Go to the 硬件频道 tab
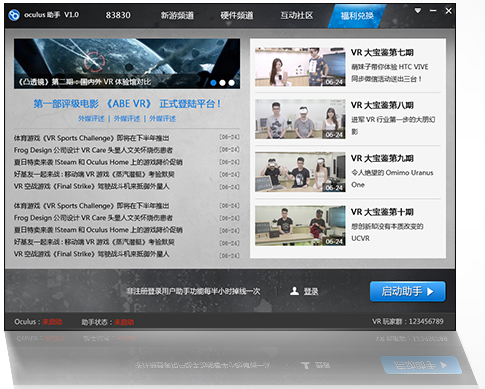 237,15
